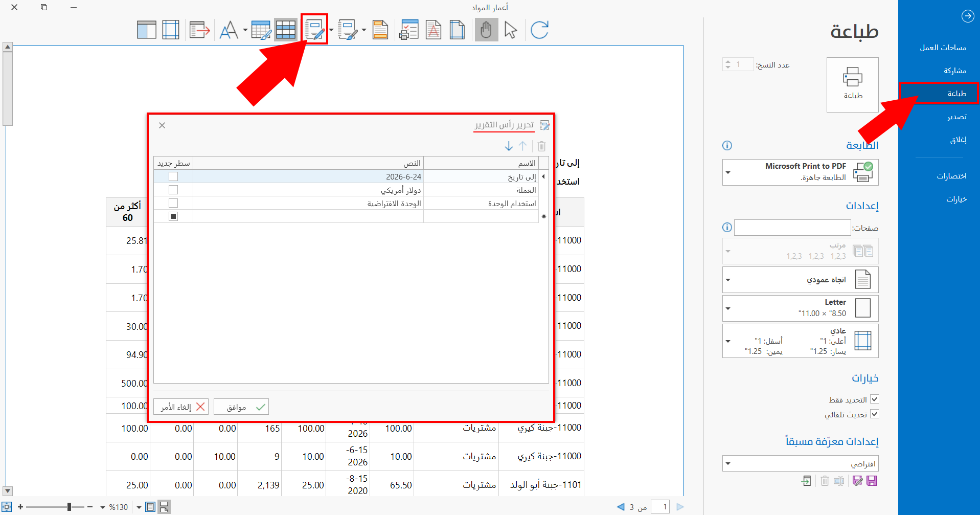Click the purple save preset icon
Viewport: 980px width, 515px height.
pyautogui.click(x=872, y=481)
